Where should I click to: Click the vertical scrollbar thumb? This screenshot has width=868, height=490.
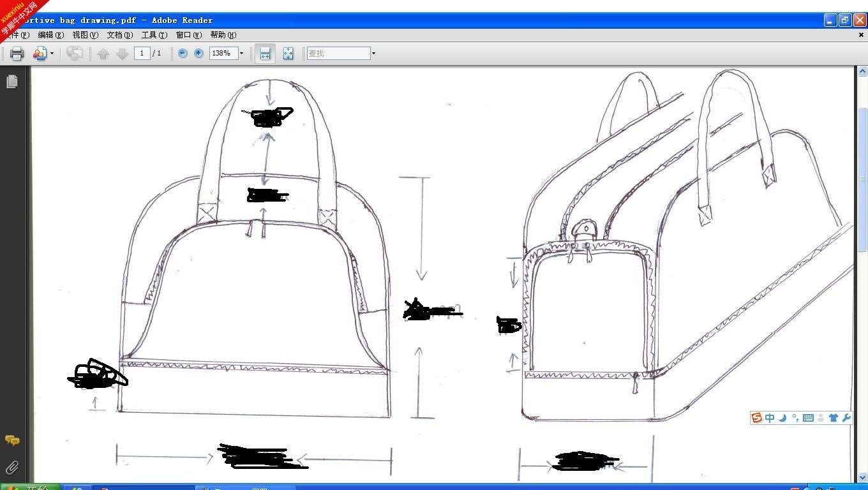862,179
